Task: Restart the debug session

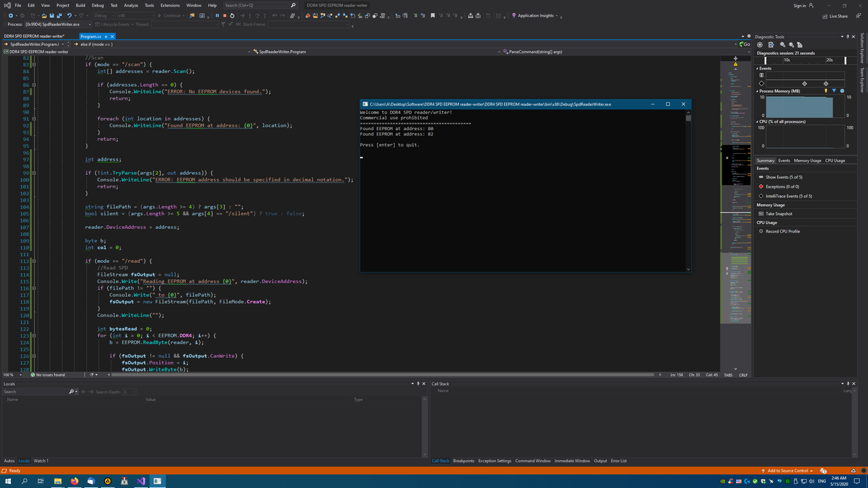Action: (232, 16)
